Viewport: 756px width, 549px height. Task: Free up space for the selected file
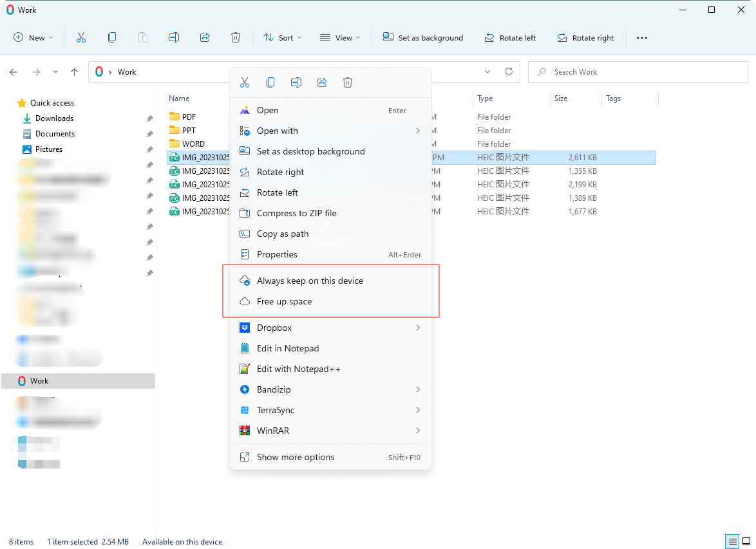pyautogui.click(x=283, y=301)
